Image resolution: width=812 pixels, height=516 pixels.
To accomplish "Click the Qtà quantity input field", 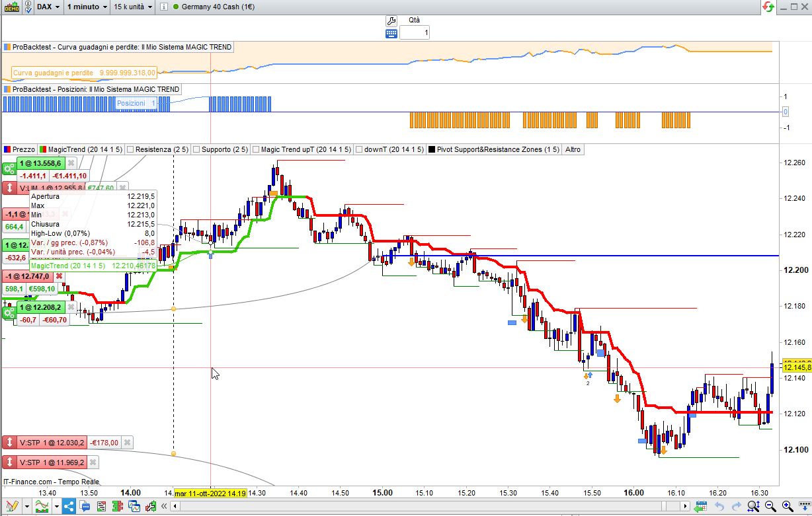I will (415, 32).
